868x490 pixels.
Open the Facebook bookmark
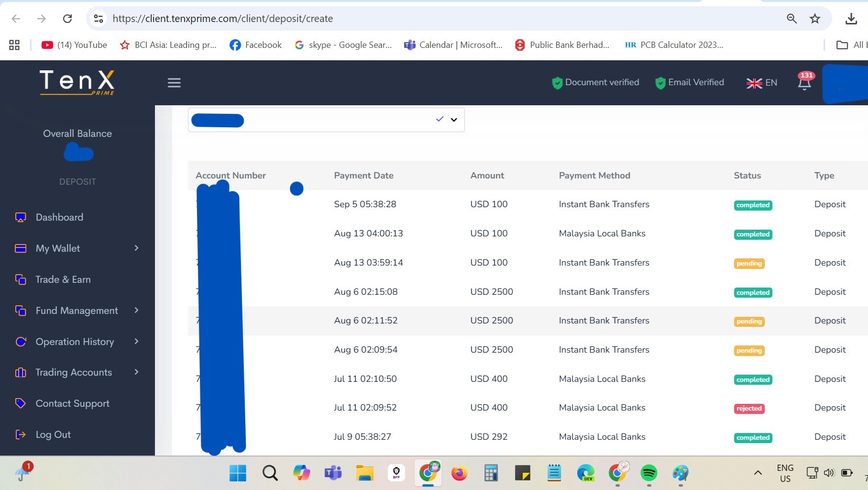(x=256, y=45)
